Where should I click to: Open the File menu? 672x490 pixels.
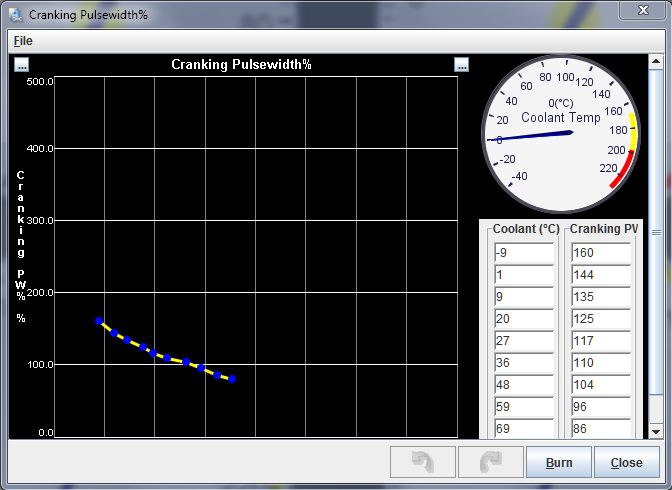(x=22, y=41)
